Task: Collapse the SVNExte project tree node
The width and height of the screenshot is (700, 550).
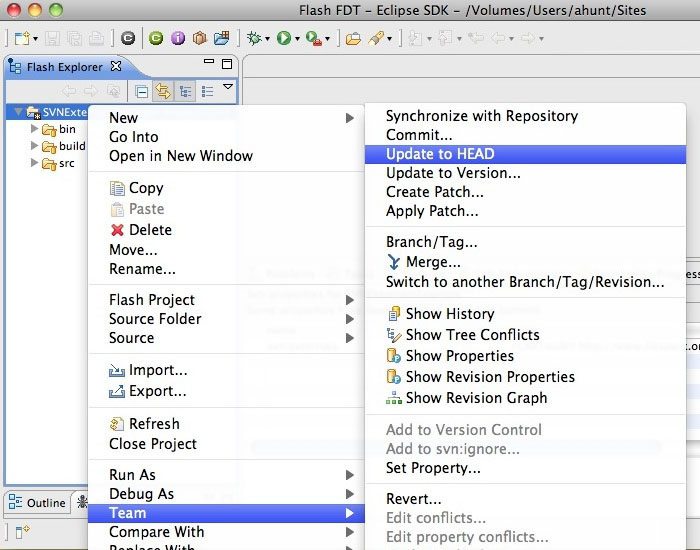Action: pyautogui.click(x=18, y=112)
